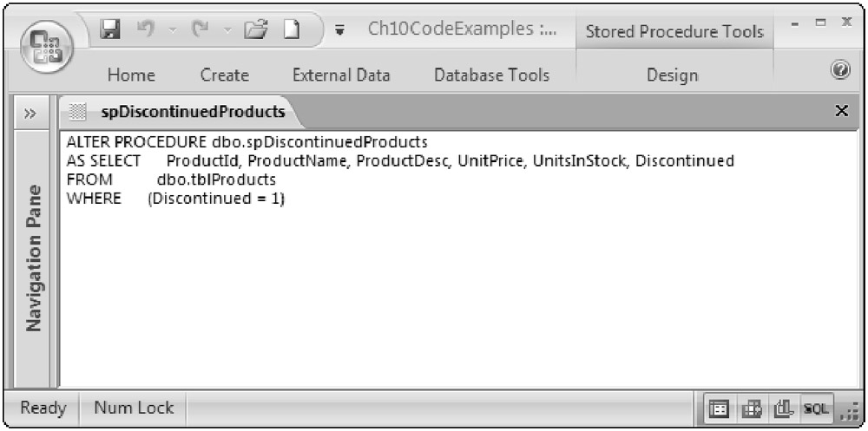The width and height of the screenshot is (868, 431).
Task: Switch to PivotTable view in status bar
Action: coord(752,408)
